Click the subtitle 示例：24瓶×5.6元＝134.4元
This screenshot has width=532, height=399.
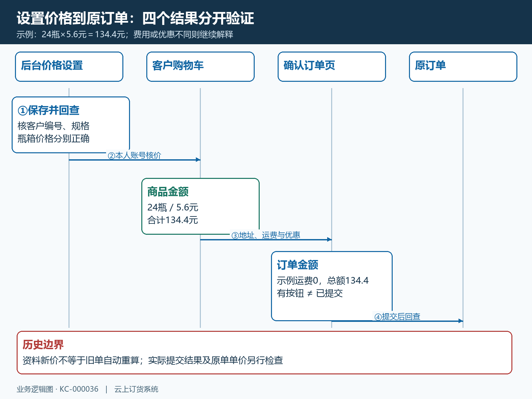(x=71, y=34)
